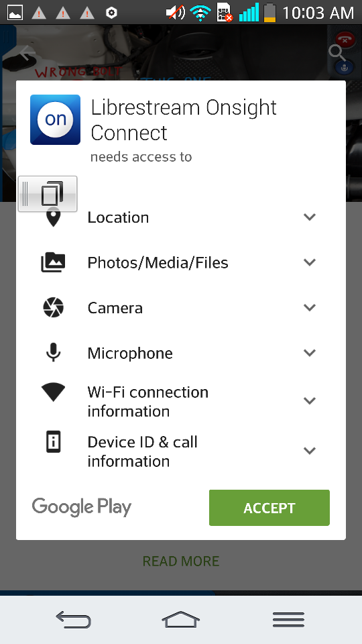The width and height of the screenshot is (362, 644).
Task: Tap the Google Play logo
Action: click(82, 507)
